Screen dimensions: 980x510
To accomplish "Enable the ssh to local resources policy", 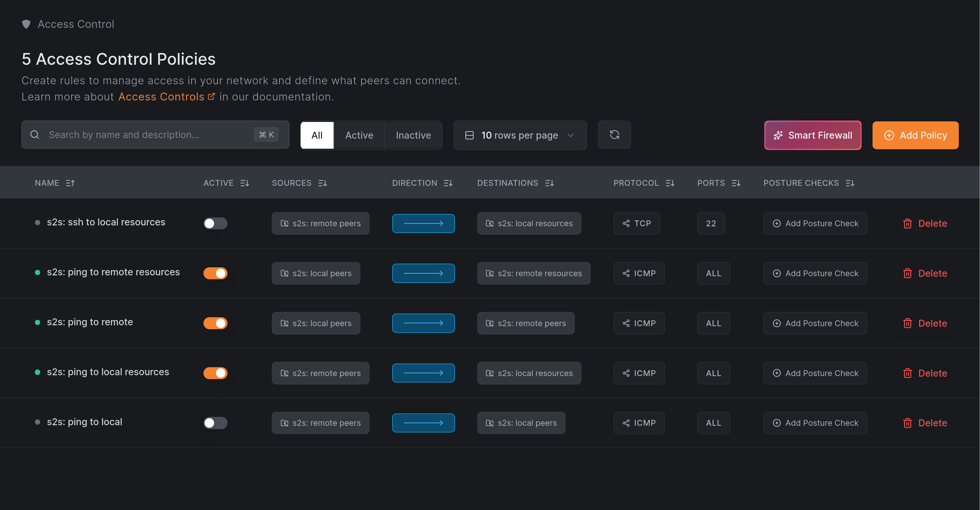I will point(215,224).
